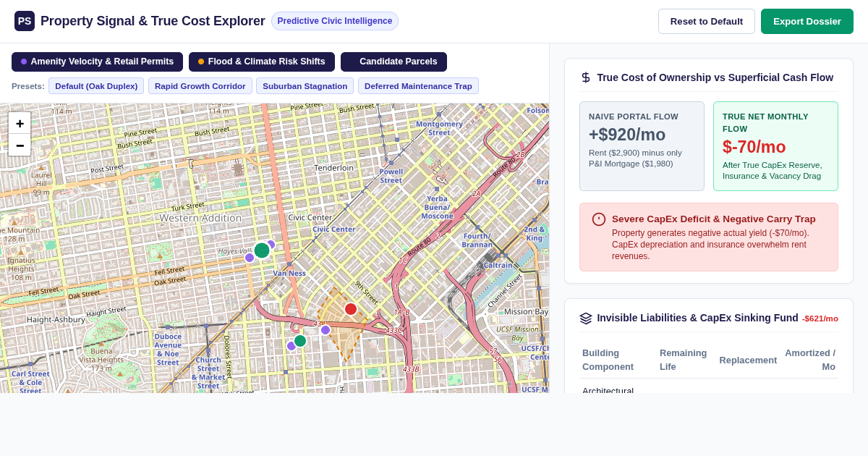The width and height of the screenshot is (868, 456).
Task: Click the Van Ness station label on map
Action: click(x=289, y=273)
